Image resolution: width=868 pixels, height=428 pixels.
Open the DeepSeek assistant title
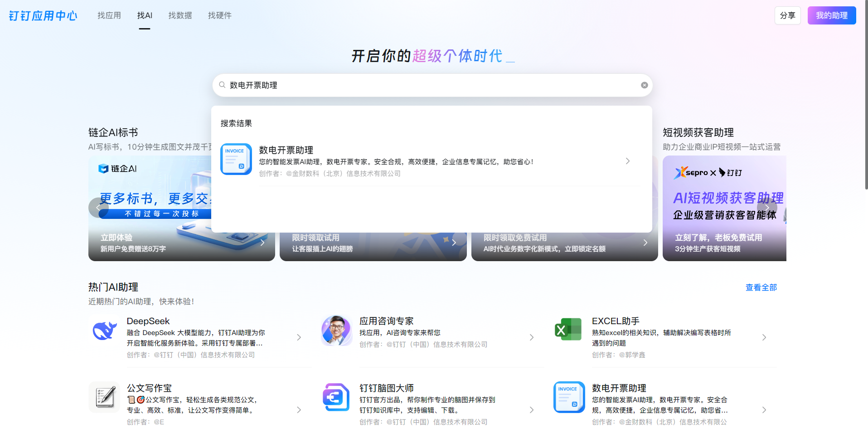pyautogui.click(x=148, y=321)
